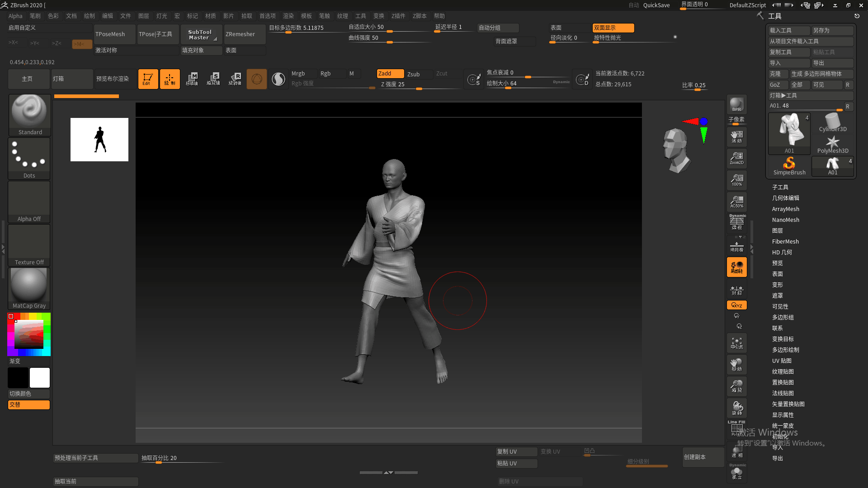
Task: Click the 载入工具 button
Action: [788, 30]
